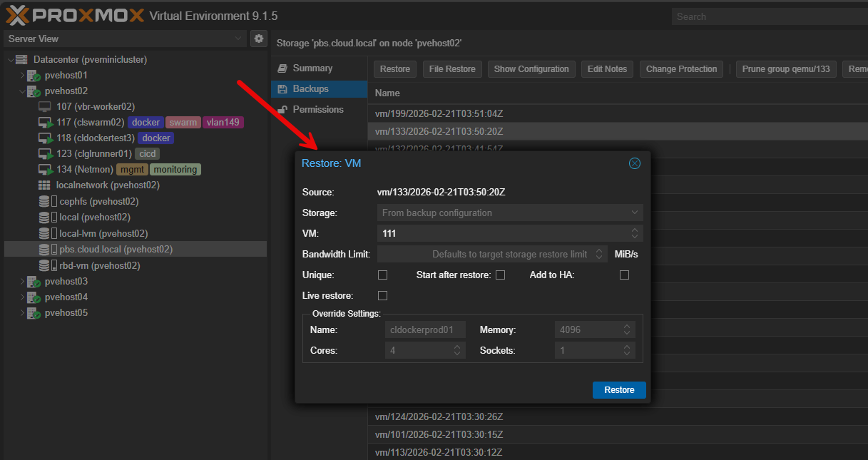Adjust the VM ID 111 spinner
868x460 pixels.
click(635, 233)
